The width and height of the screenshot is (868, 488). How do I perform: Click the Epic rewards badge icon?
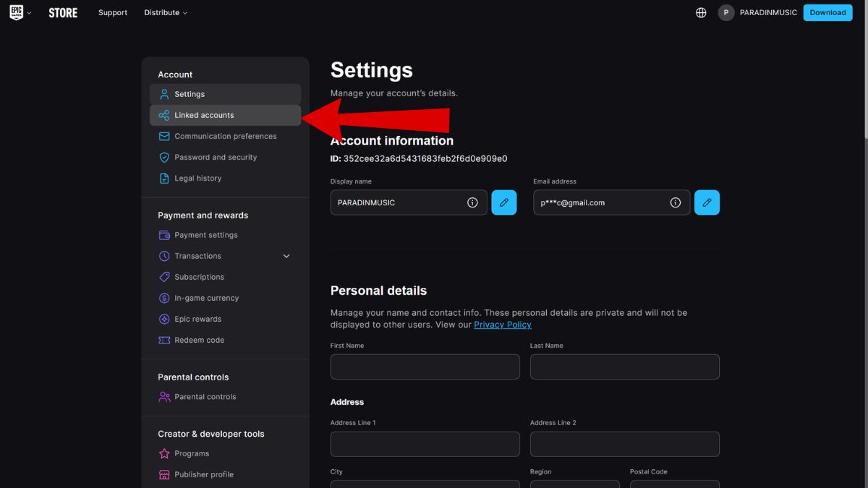pyautogui.click(x=164, y=319)
